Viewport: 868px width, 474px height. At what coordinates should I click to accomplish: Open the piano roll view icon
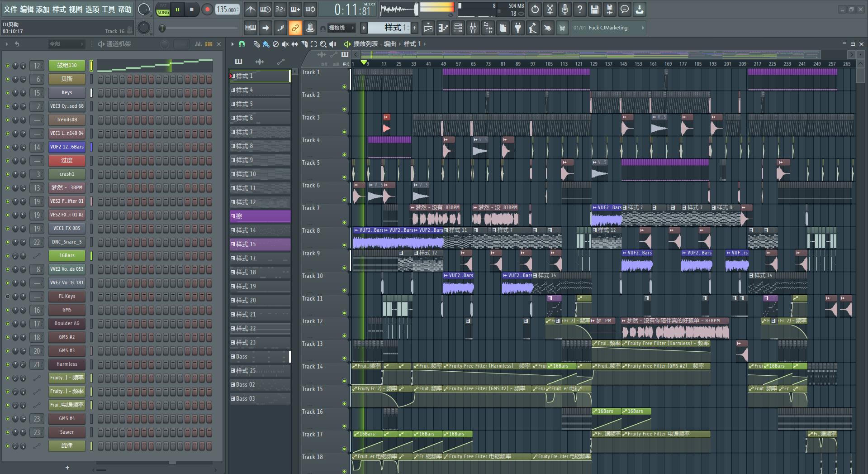click(443, 28)
